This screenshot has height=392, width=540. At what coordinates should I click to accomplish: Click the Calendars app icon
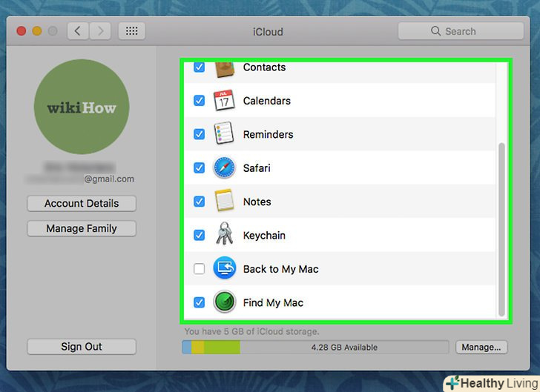(x=224, y=101)
